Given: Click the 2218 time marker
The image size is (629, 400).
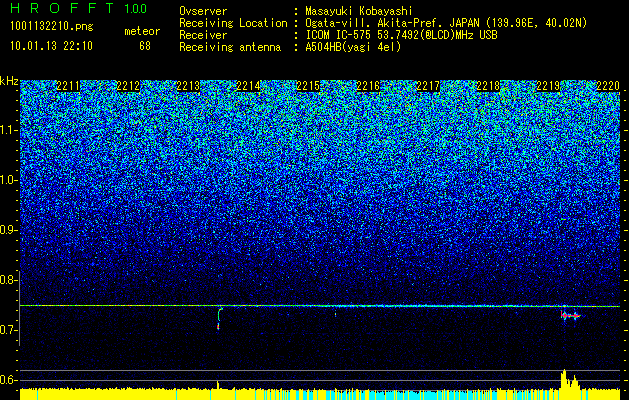Looking at the screenshot, I should point(488,86).
